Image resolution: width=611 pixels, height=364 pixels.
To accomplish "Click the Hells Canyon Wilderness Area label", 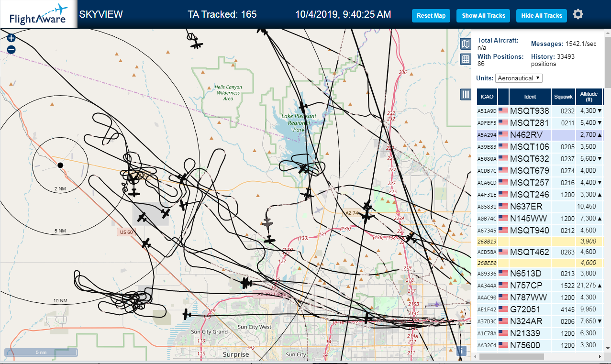I will [x=228, y=93].
